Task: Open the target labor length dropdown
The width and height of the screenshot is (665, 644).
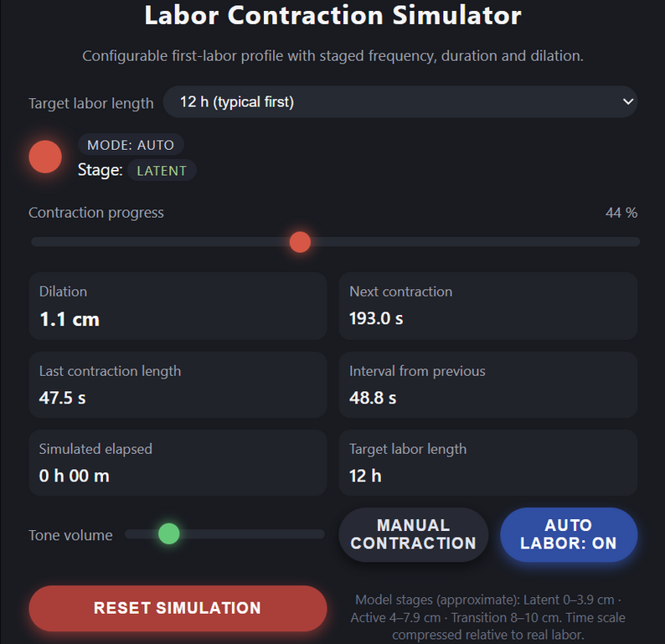Action: (x=400, y=102)
